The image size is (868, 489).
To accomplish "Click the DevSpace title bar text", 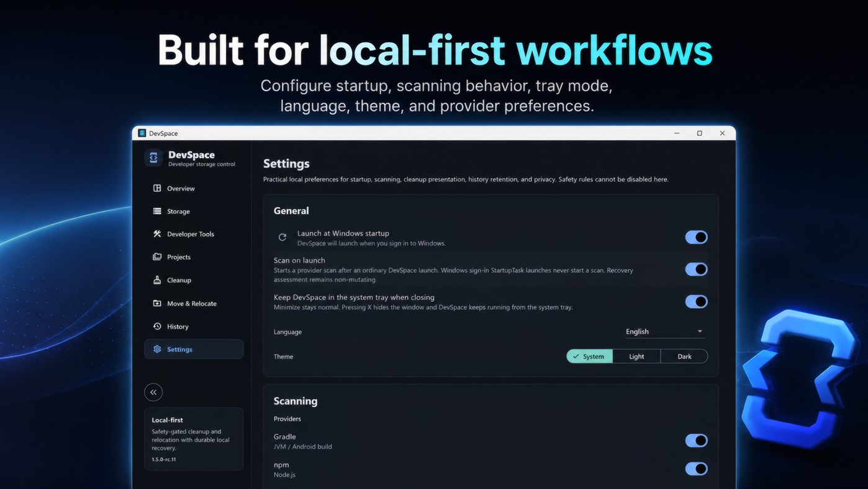I will point(163,134).
